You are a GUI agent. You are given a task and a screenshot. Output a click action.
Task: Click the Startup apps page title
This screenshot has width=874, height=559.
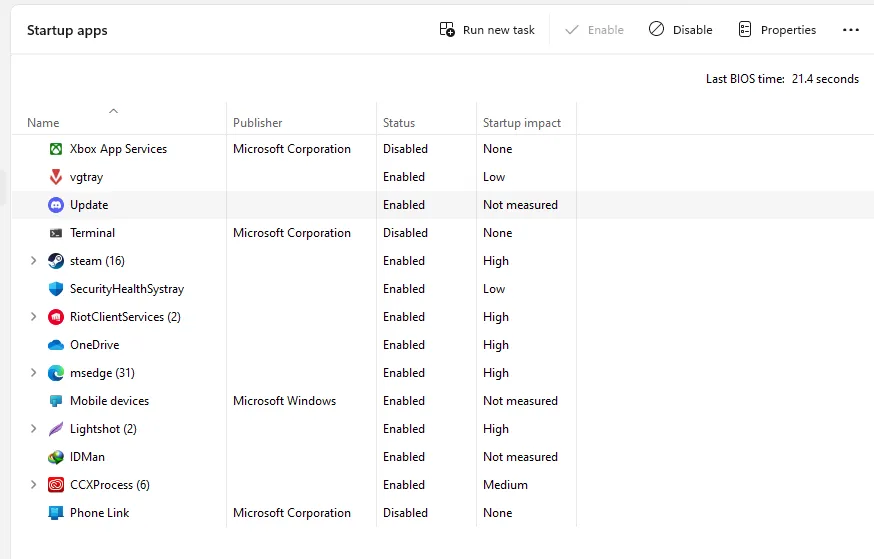tap(67, 31)
